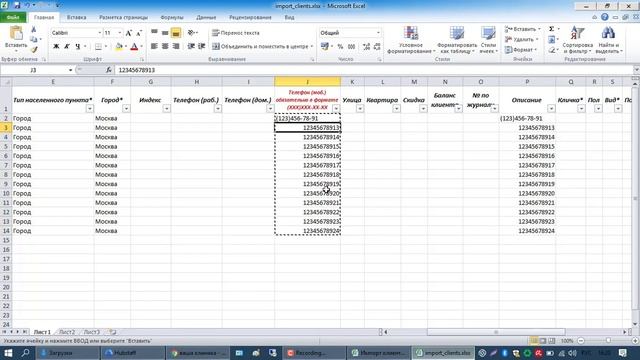Click the Windows Start button

coord(8,353)
